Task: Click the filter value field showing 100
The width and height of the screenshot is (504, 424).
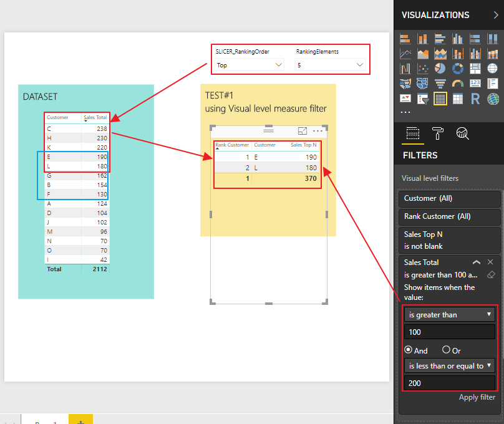Action: tap(449, 332)
